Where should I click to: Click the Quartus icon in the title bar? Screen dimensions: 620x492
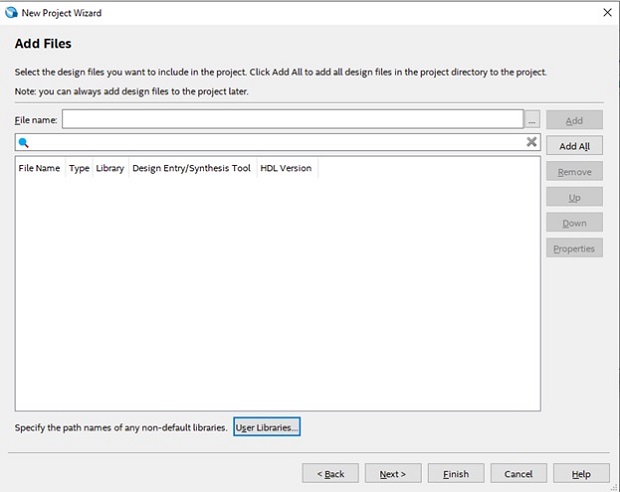point(11,12)
